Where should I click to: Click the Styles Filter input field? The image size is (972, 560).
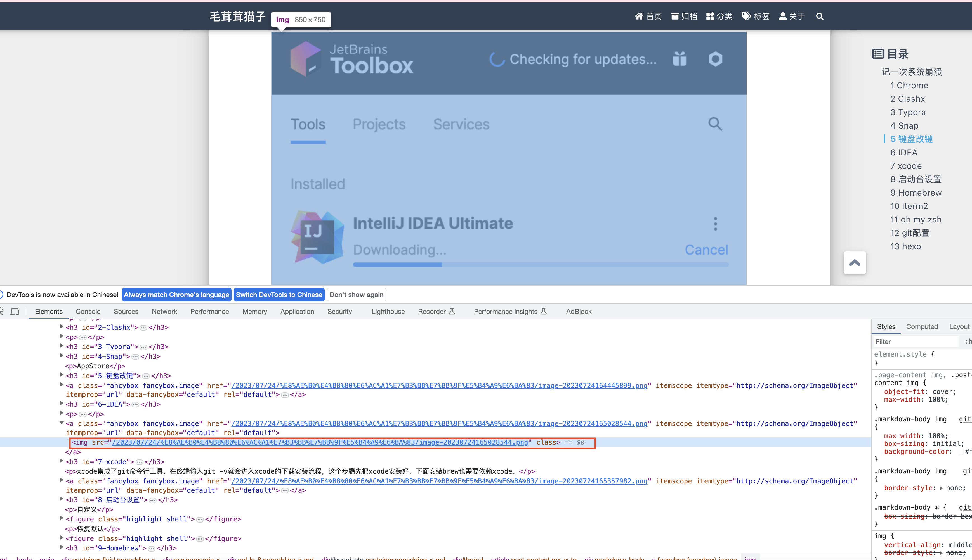[916, 341]
